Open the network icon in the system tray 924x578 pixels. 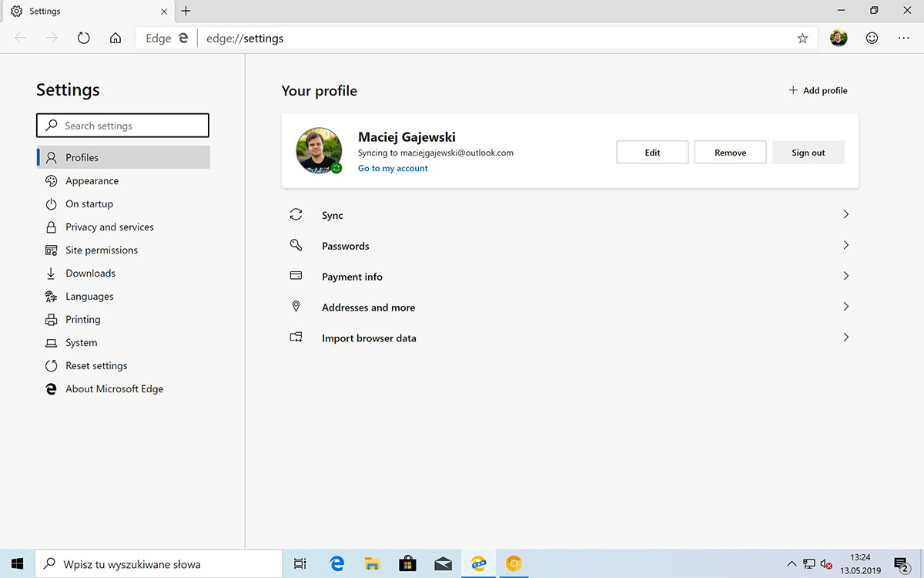pyautogui.click(x=809, y=564)
